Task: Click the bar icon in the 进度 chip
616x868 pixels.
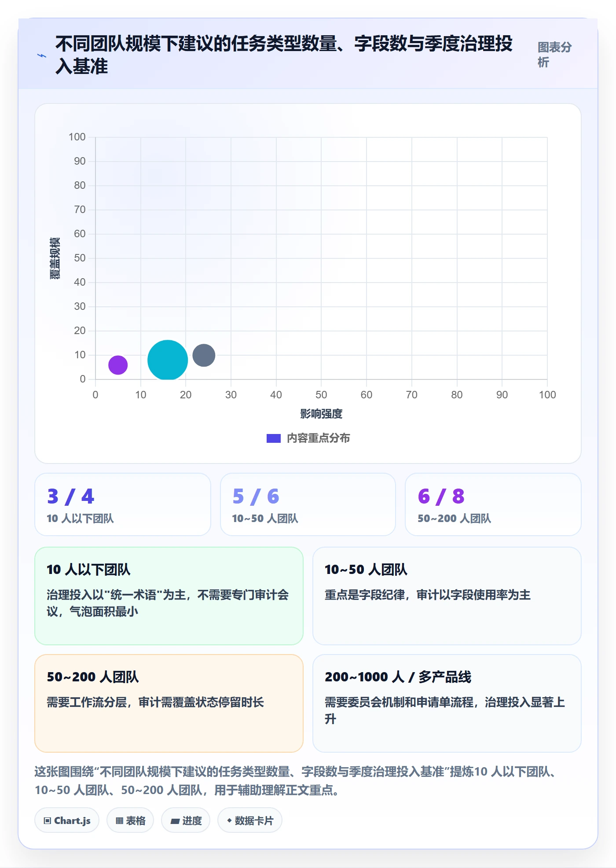Action: [175, 821]
